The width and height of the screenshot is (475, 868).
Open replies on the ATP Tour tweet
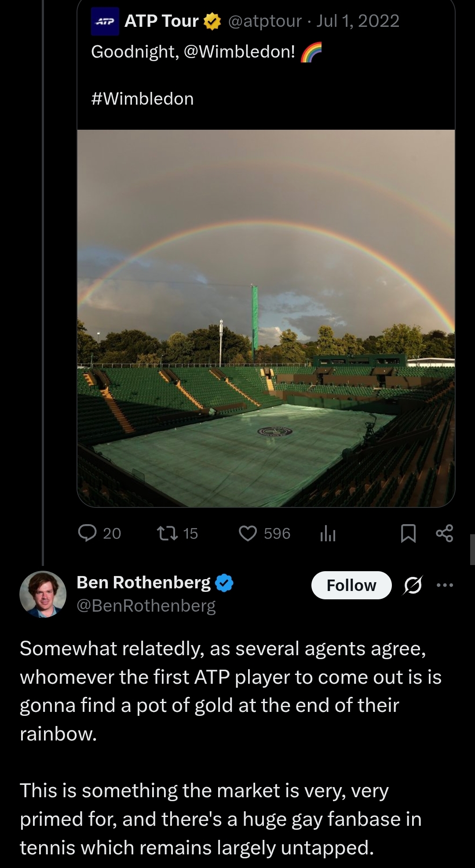(x=99, y=533)
